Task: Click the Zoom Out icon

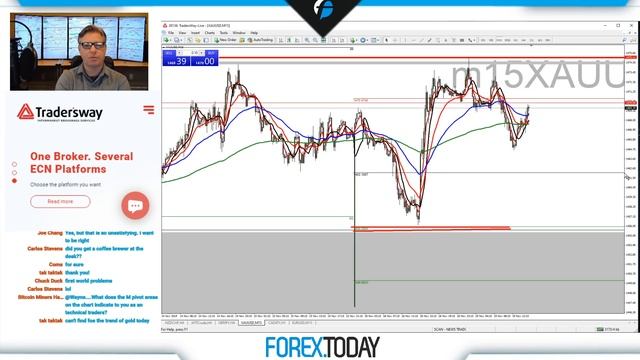Action: point(316,40)
